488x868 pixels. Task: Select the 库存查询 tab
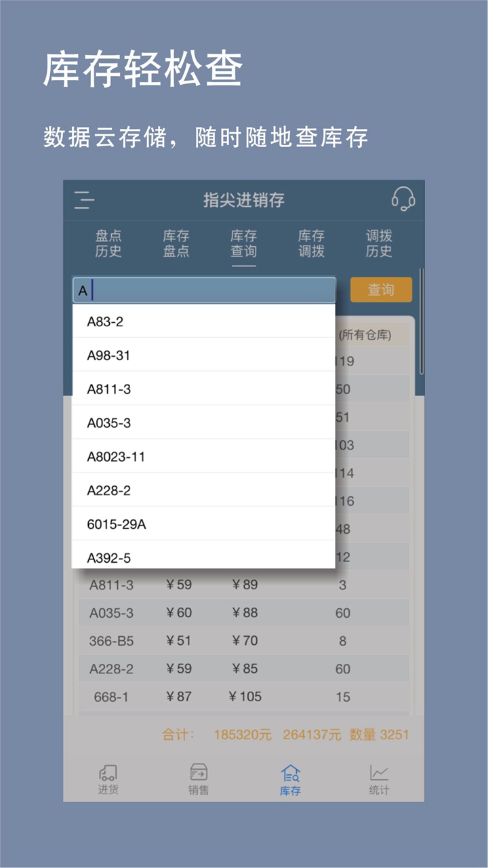coord(244,243)
